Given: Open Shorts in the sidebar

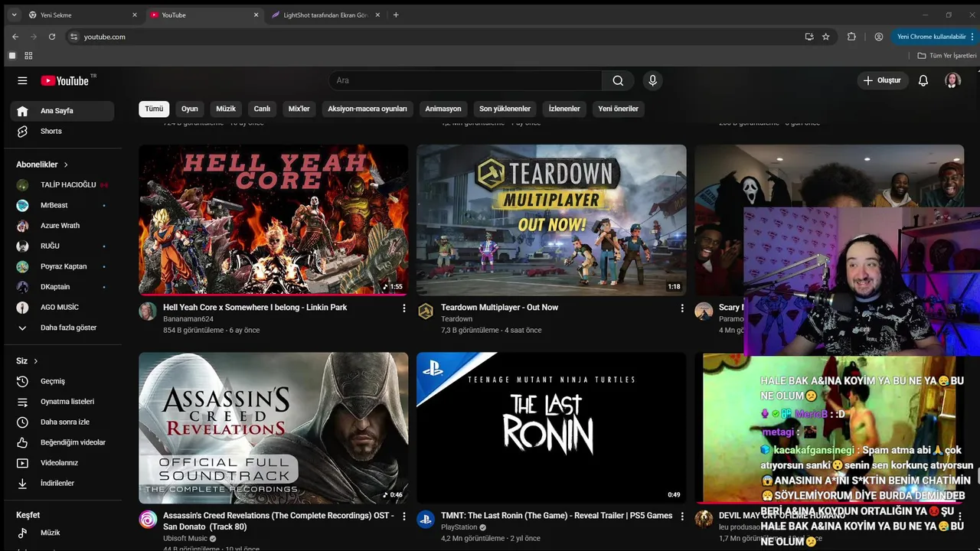Looking at the screenshot, I should click(x=62, y=131).
